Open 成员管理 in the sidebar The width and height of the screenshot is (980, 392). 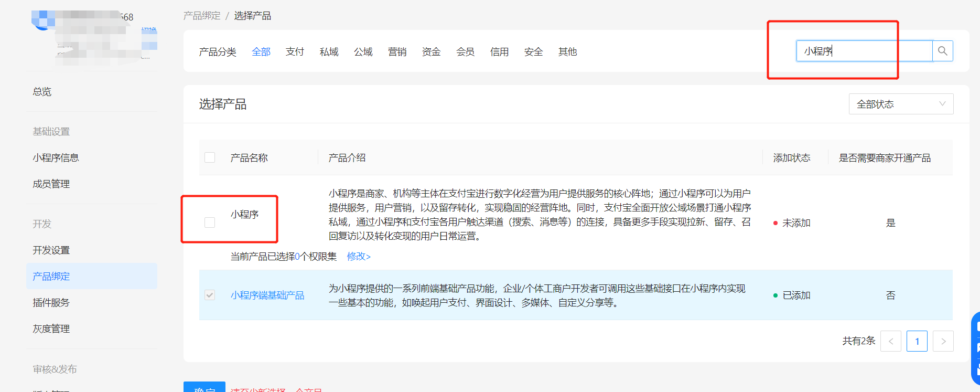point(51,184)
